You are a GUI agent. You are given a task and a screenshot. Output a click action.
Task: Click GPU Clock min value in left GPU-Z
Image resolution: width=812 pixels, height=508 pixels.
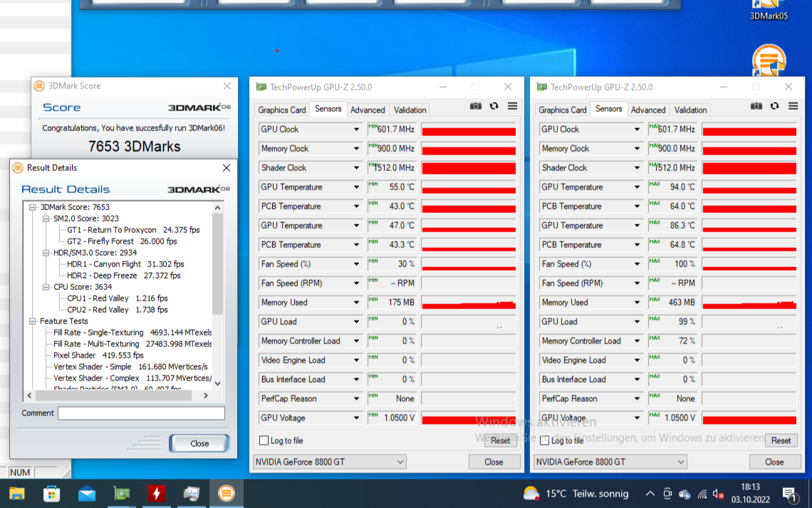pos(392,130)
